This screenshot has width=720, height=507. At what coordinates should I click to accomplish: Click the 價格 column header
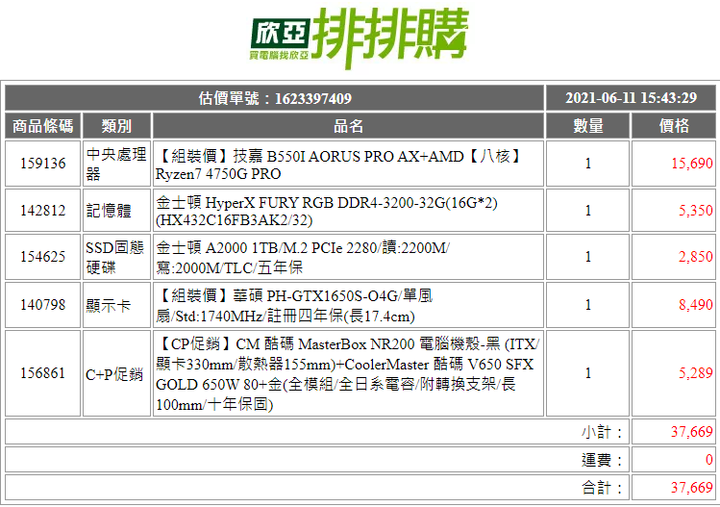tap(674, 126)
